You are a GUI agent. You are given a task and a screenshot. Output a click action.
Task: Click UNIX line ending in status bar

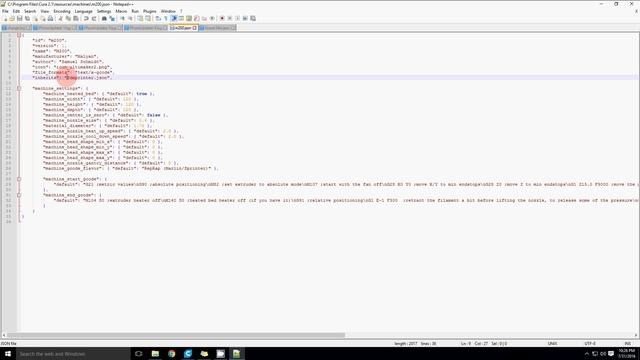click(552, 344)
